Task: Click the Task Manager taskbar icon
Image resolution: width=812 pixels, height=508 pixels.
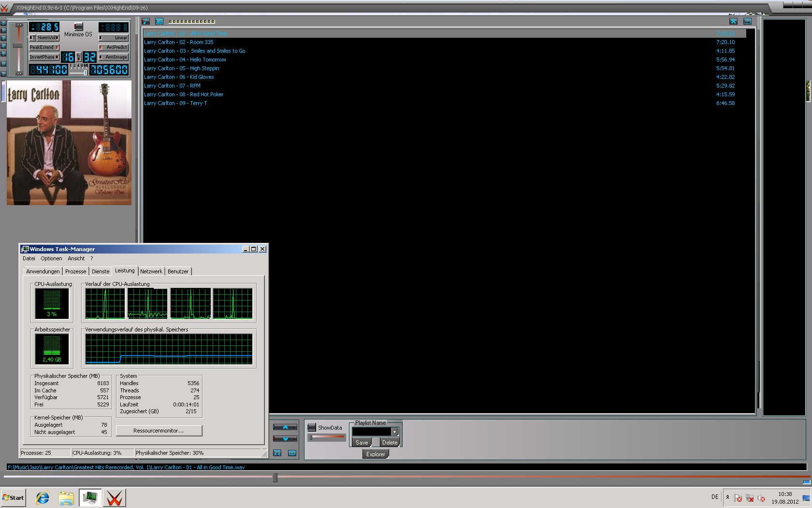Action: [90, 498]
